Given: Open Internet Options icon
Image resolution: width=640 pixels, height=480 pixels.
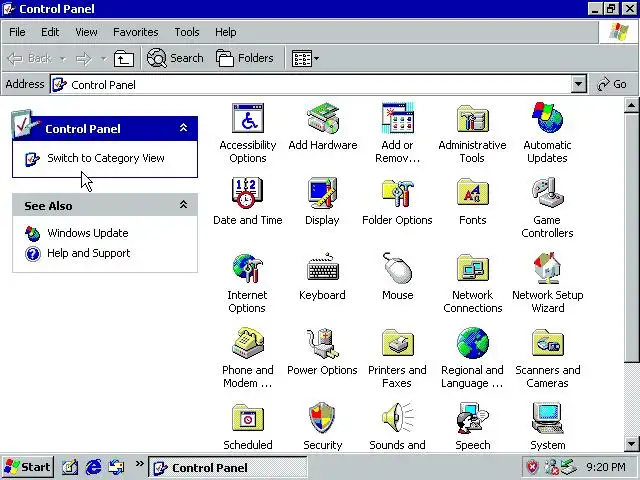Looking at the screenshot, I should click(247, 268).
